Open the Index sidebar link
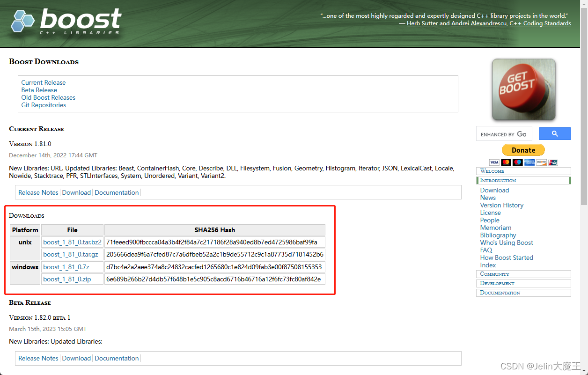Screen dimensions: 588x375 click(488, 265)
